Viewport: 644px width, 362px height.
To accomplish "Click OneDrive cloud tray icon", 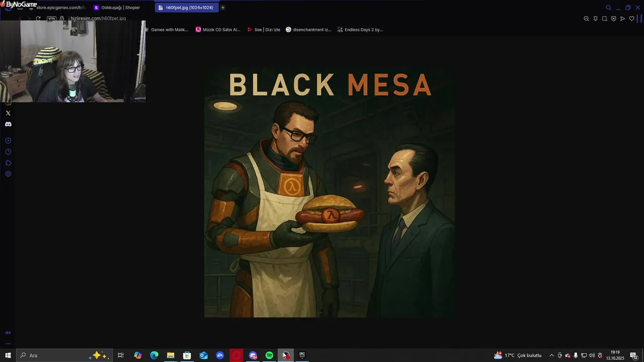I will click(568, 355).
